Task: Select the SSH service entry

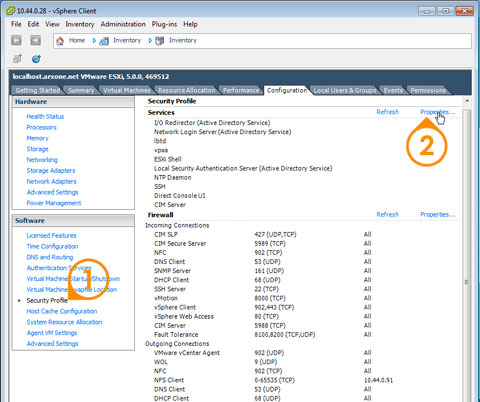Action: pyautogui.click(x=160, y=186)
